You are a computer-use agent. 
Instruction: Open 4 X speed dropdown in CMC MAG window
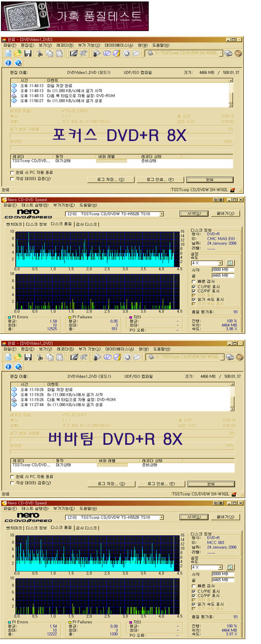pos(221,263)
